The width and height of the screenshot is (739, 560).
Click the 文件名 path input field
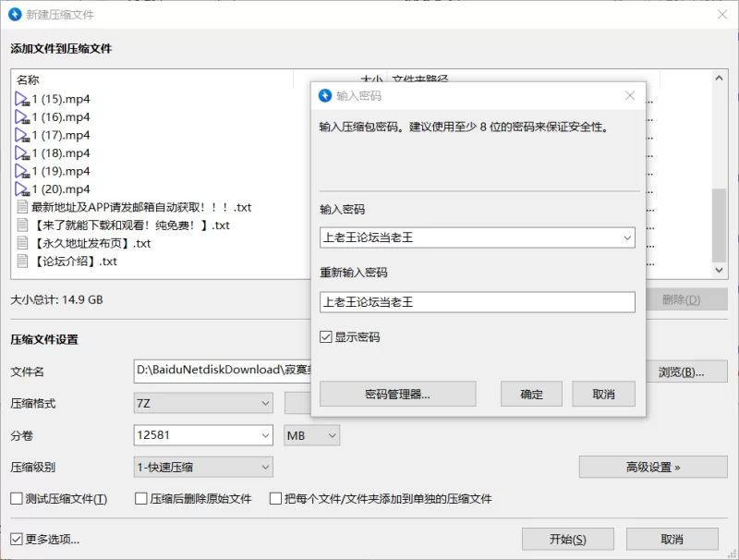click(x=223, y=371)
